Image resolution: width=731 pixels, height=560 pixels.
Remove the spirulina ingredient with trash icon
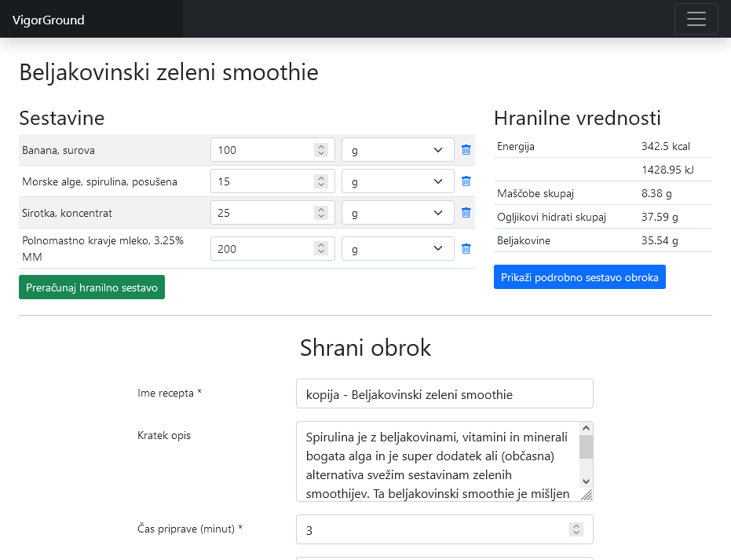pyautogui.click(x=466, y=181)
